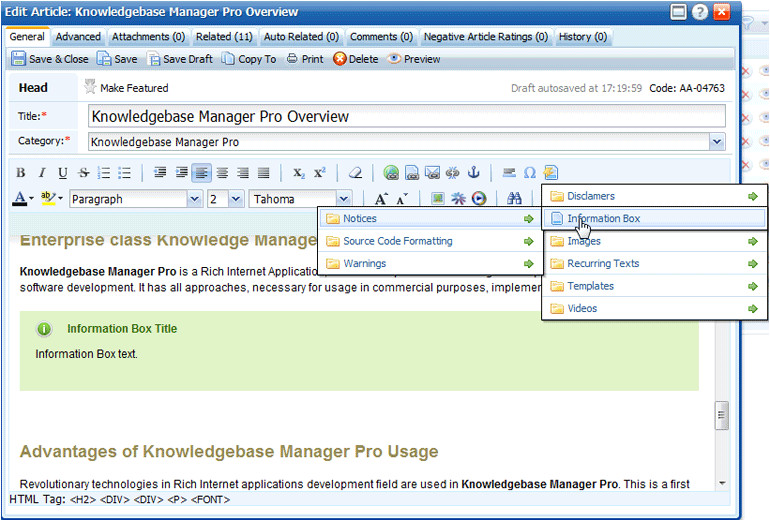Viewport: 770px width, 521px height.
Task: Decrease indent (outdent) icon
Action: [x=160, y=172]
